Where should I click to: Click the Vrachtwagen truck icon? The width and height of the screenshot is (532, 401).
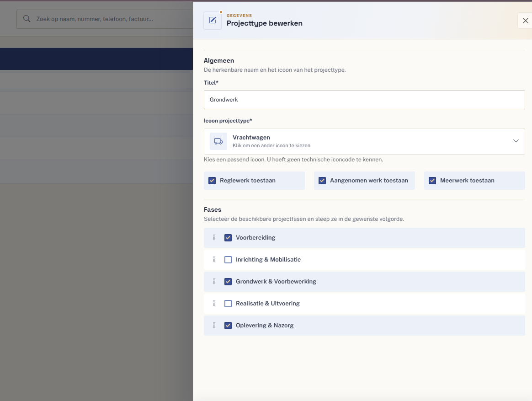(218, 141)
